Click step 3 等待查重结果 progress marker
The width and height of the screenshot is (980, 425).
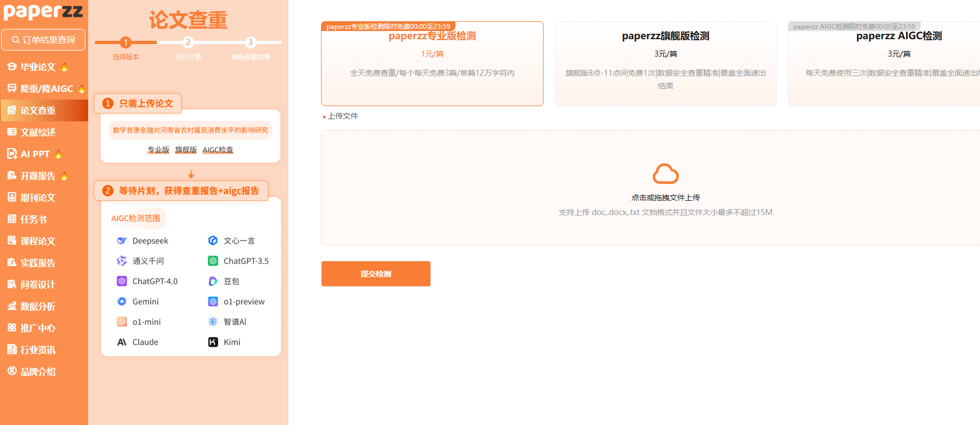point(250,42)
